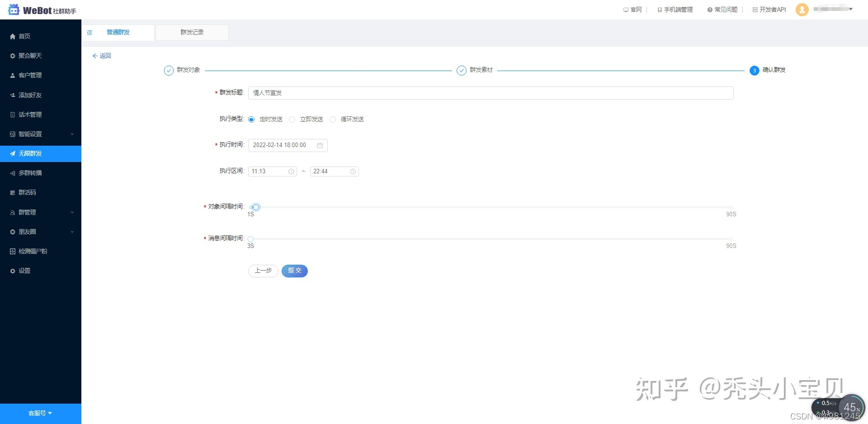Open the account name dropdown arrow

tap(851, 9)
